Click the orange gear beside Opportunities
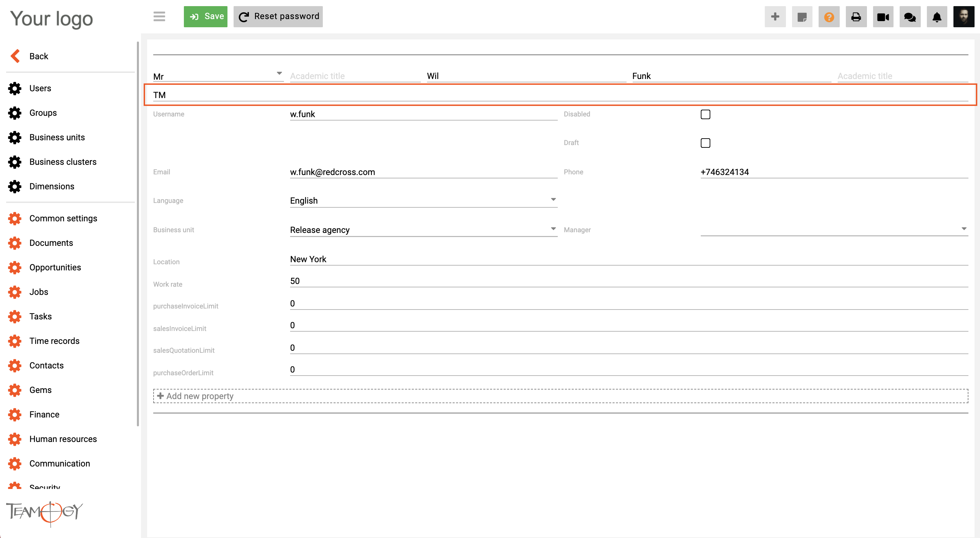The image size is (980, 538). coord(15,268)
